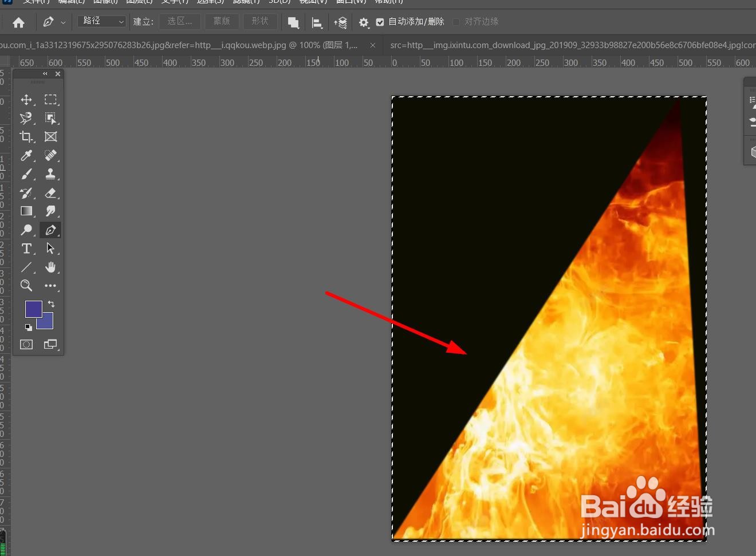Image resolution: width=756 pixels, height=556 pixels.
Task: Select the Move tool
Action: (x=26, y=100)
